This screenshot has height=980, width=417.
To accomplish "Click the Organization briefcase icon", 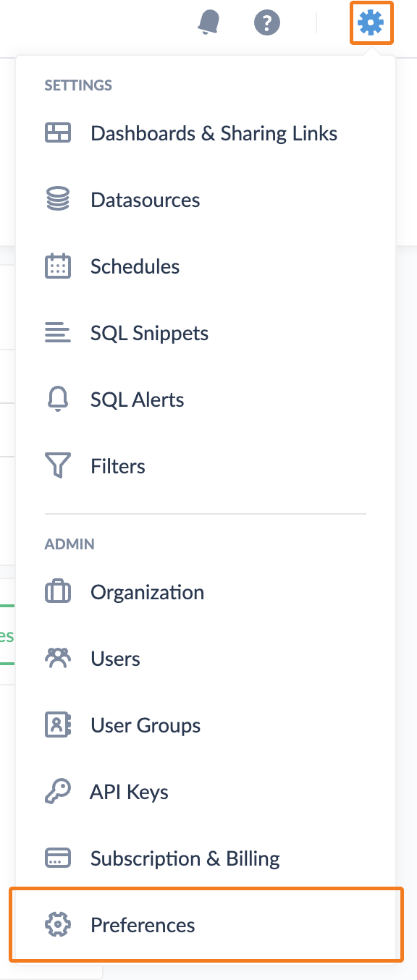I will point(58,592).
